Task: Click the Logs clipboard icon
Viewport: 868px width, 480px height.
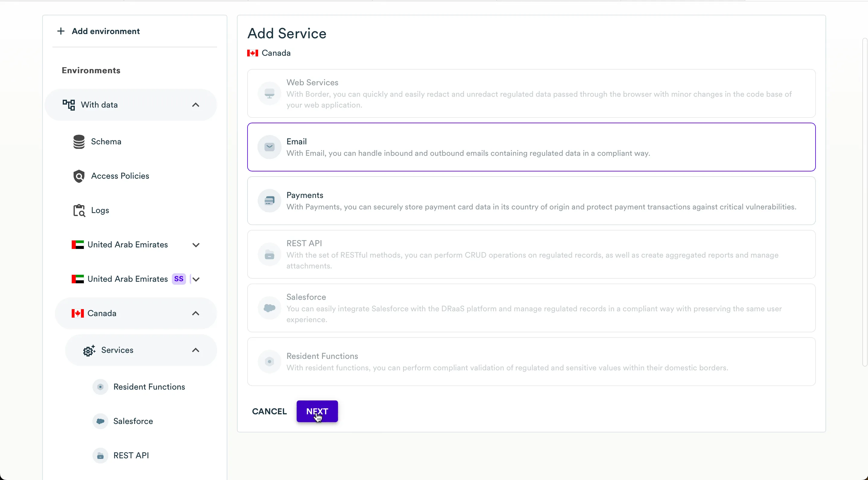Action: pos(79,211)
